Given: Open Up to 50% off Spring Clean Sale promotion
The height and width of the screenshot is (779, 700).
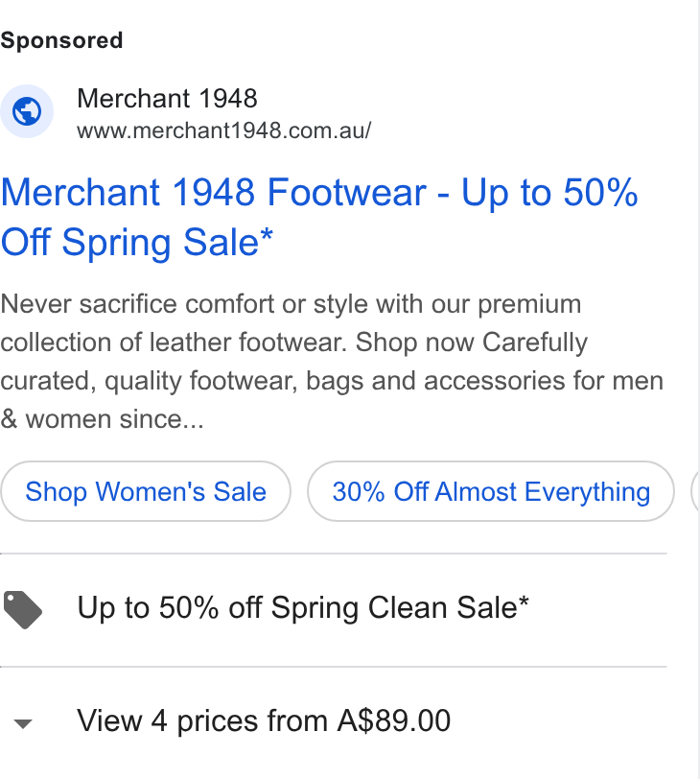Looking at the screenshot, I should tap(303, 607).
